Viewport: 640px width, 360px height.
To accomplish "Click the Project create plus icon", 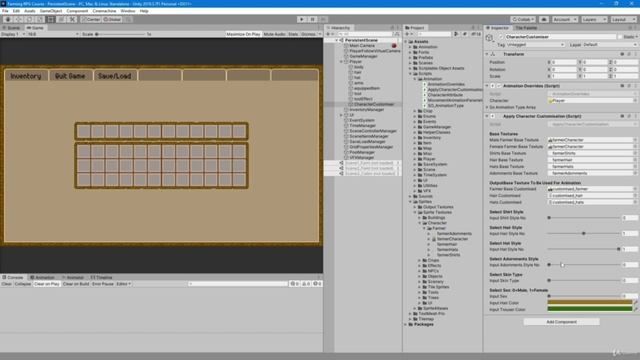I will 407,34.
